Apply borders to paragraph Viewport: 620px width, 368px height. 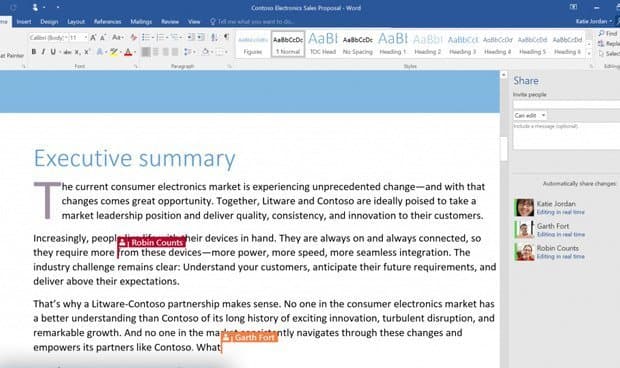click(x=219, y=52)
